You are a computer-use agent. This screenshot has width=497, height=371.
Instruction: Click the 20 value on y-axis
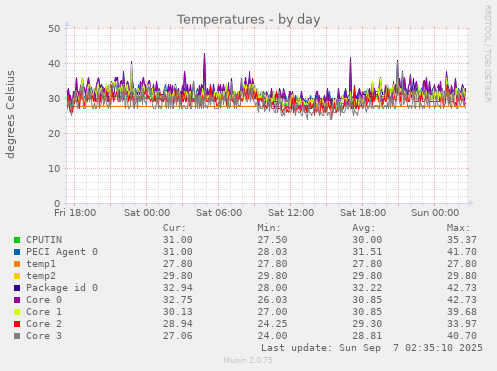point(54,134)
